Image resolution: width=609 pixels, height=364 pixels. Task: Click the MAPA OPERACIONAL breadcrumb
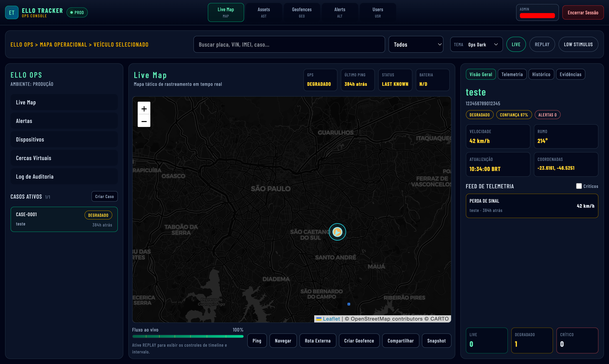coord(63,45)
